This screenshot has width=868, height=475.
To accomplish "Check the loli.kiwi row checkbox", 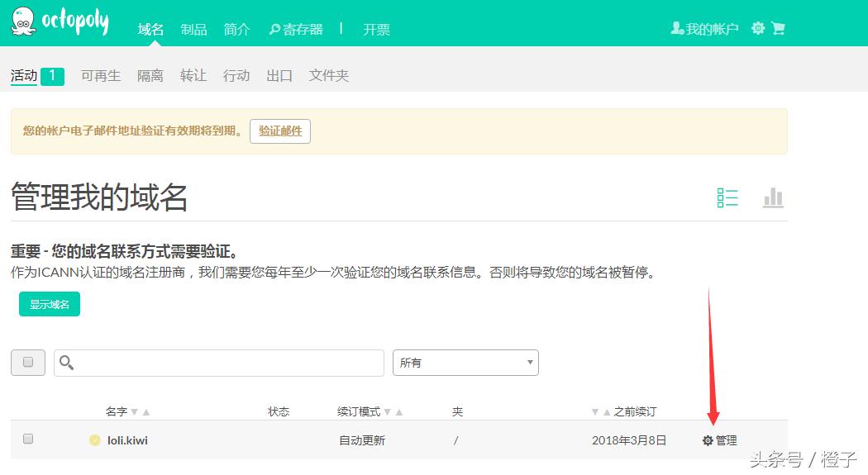I will click(28, 439).
